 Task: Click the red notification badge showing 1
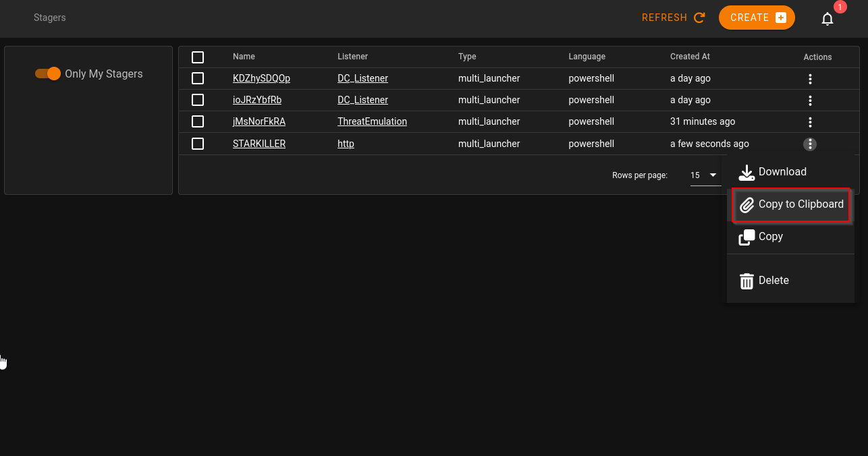tap(840, 7)
